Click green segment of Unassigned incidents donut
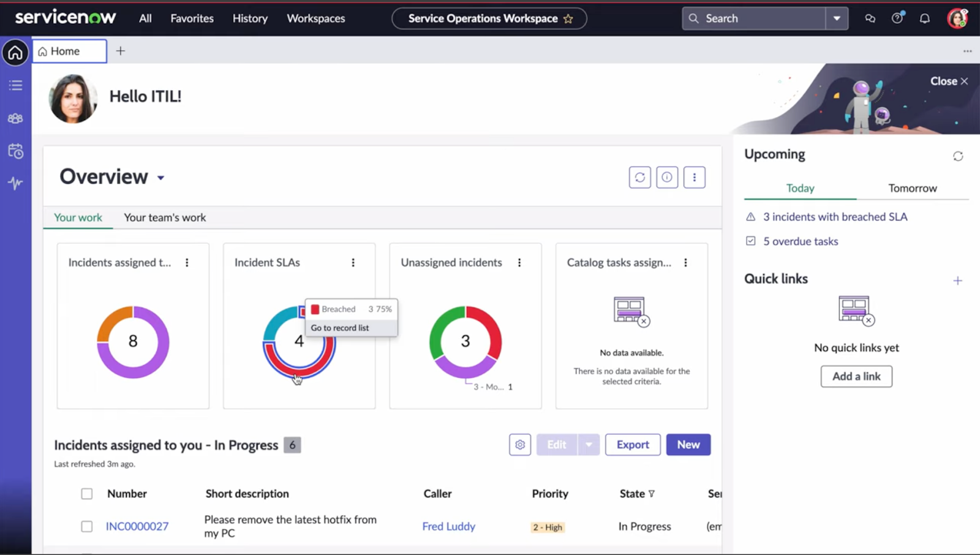980x555 pixels. pyautogui.click(x=439, y=327)
